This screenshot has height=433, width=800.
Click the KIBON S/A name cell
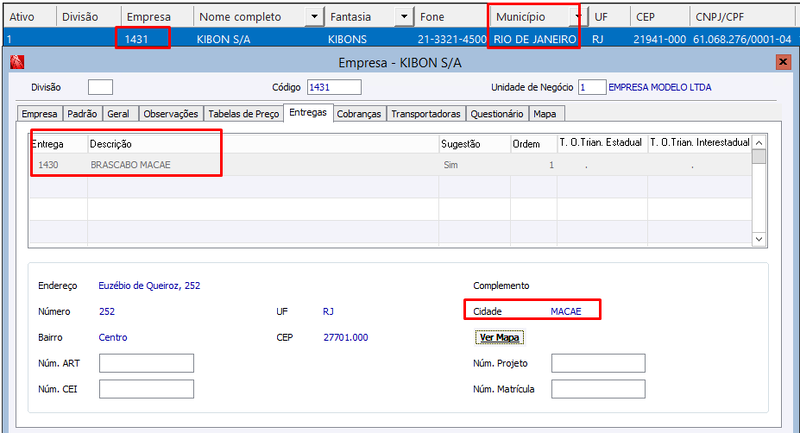click(223, 39)
